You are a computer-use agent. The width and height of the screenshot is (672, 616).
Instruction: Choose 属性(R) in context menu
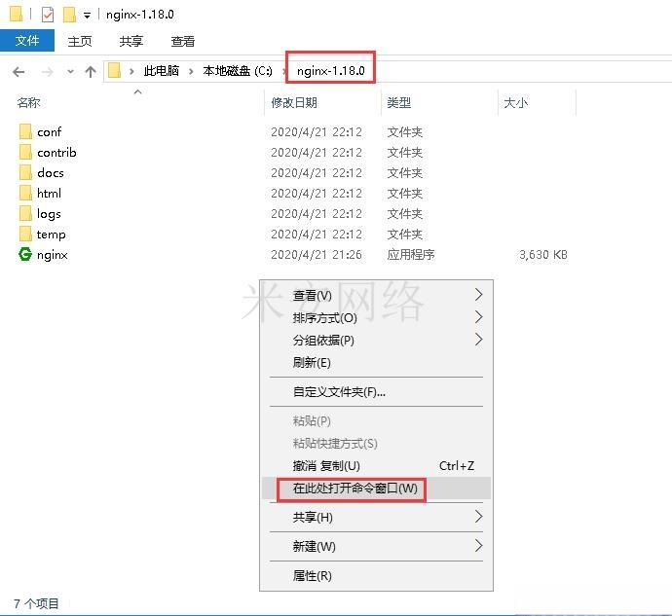click(376, 576)
